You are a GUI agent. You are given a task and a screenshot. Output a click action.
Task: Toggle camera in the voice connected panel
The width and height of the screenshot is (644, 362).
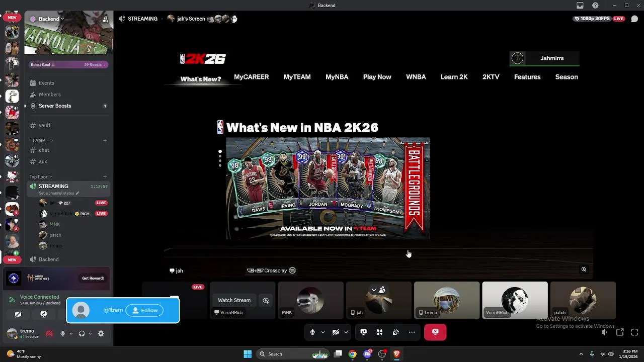pos(18,314)
